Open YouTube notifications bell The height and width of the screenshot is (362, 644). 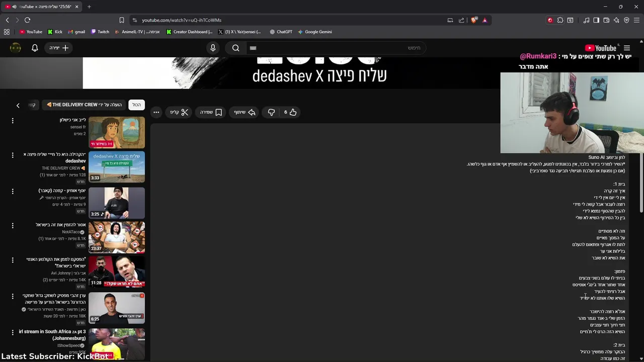tap(35, 48)
